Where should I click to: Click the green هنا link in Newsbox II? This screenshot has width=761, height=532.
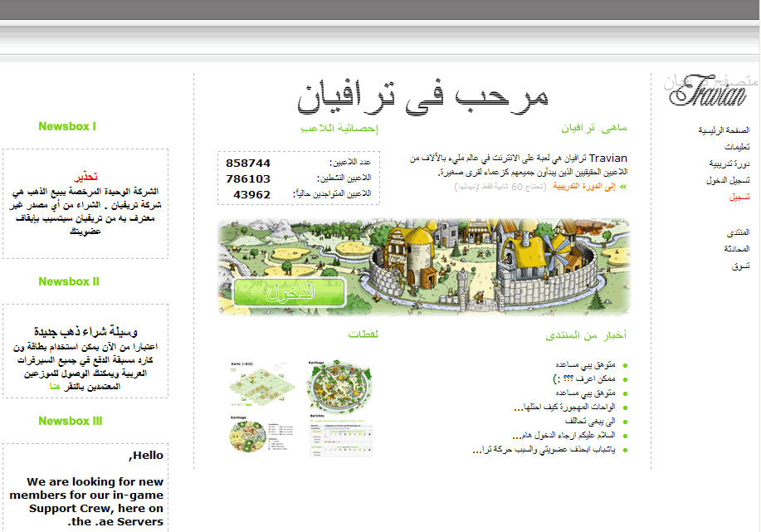tap(55, 387)
